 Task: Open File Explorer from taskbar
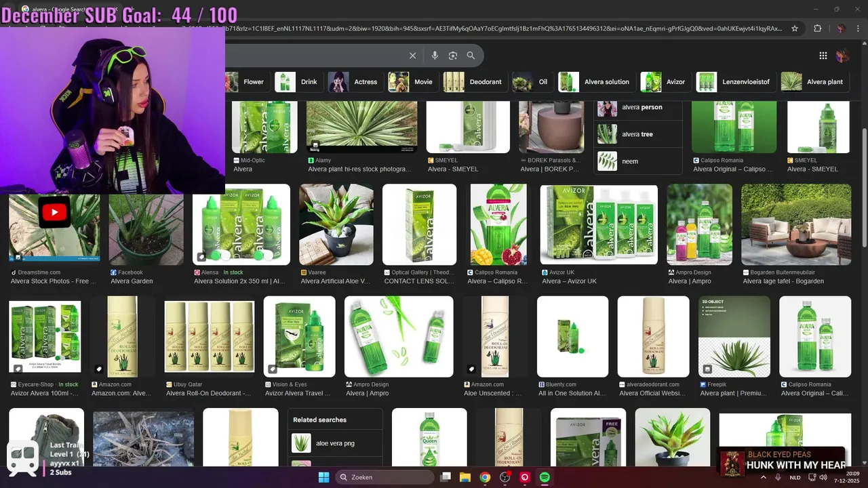(465, 477)
